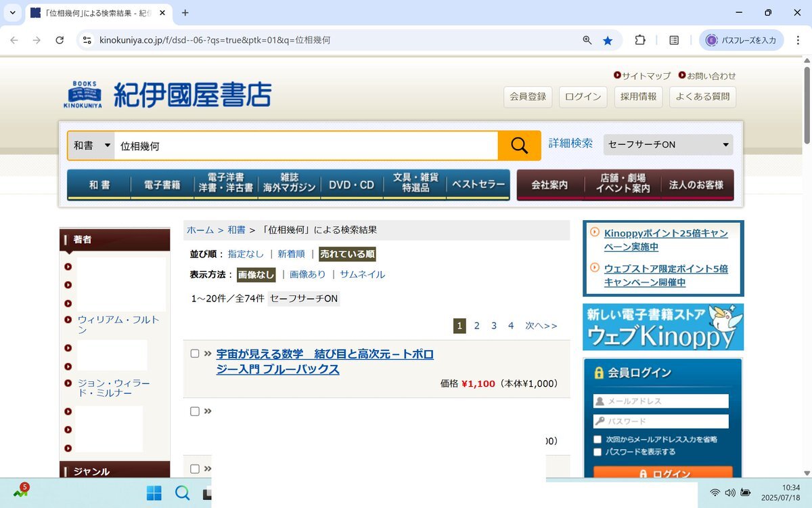Click the Kinokuniya Books logo

coord(167,94)
